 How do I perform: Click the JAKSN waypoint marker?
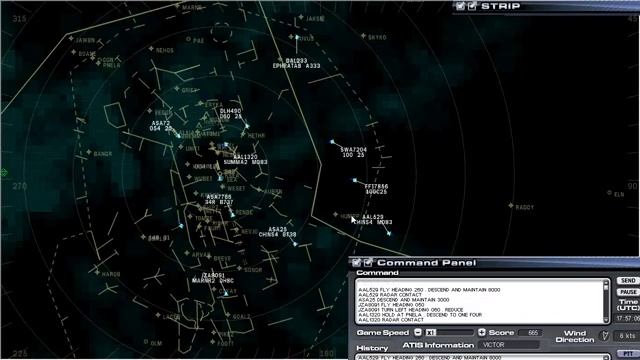point(301,17)
